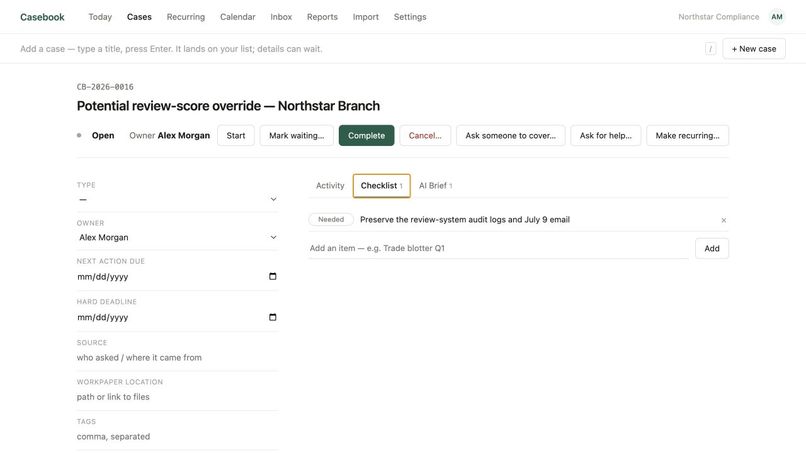The height and width of the screenshot is (453, 806).
Task: Click the Add checklist item button
Action: pyautogui.click(x=712, y=248)
